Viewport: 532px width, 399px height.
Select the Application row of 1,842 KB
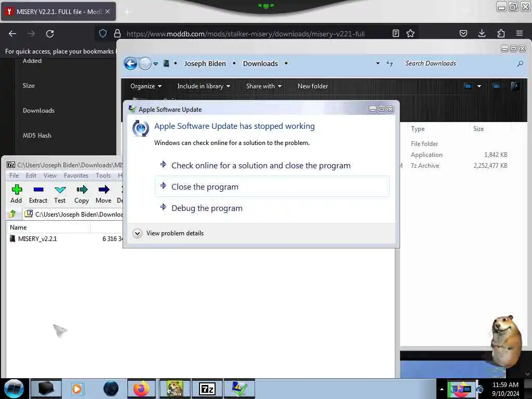point(458,155)
